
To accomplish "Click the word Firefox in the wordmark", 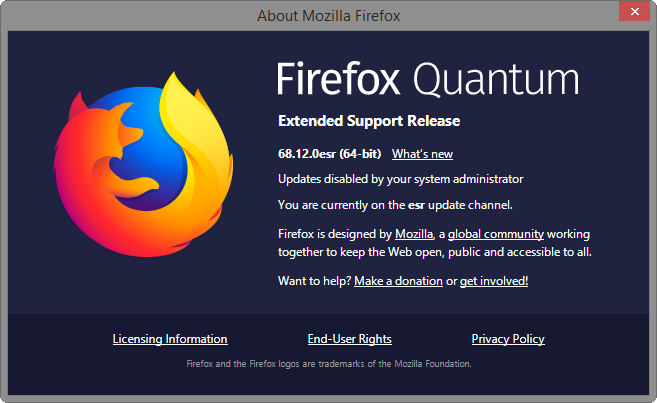I will click(338, 79).
